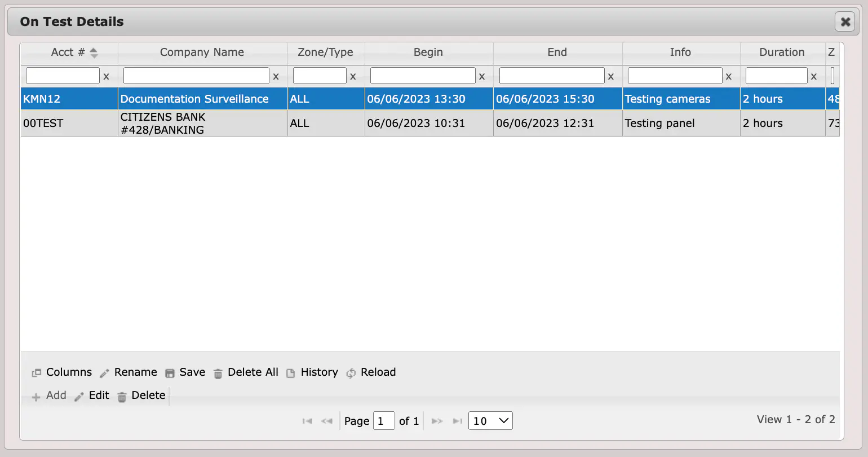The image size is (868, 457).
Task: Click the Begin filter input
Action: point(423,76)
